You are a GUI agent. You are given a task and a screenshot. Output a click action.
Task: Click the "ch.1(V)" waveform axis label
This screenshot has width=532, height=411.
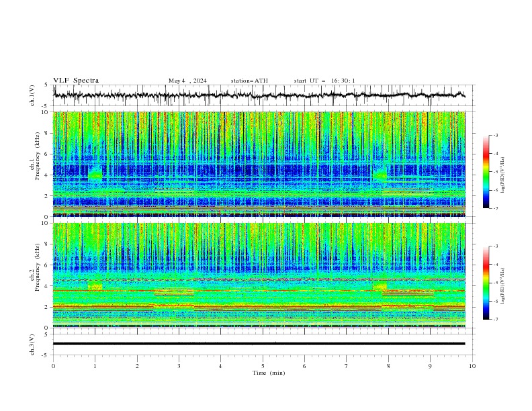tap(32, 95)
